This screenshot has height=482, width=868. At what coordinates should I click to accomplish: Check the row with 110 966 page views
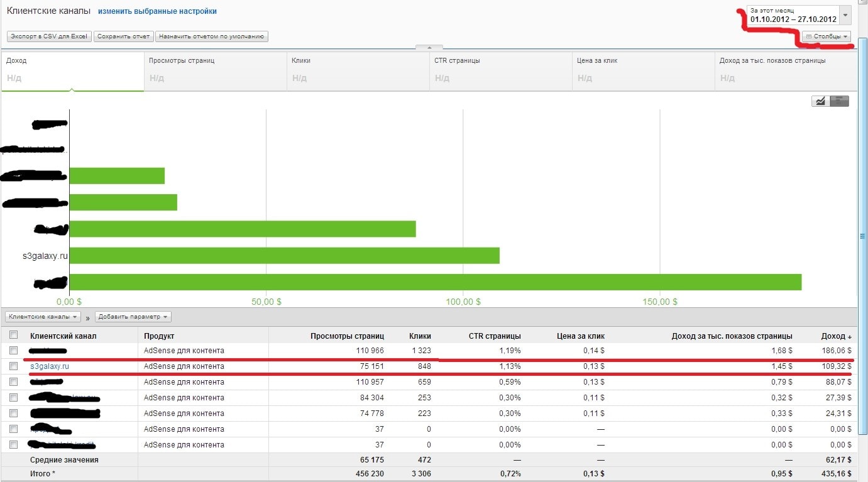[14, 351]
